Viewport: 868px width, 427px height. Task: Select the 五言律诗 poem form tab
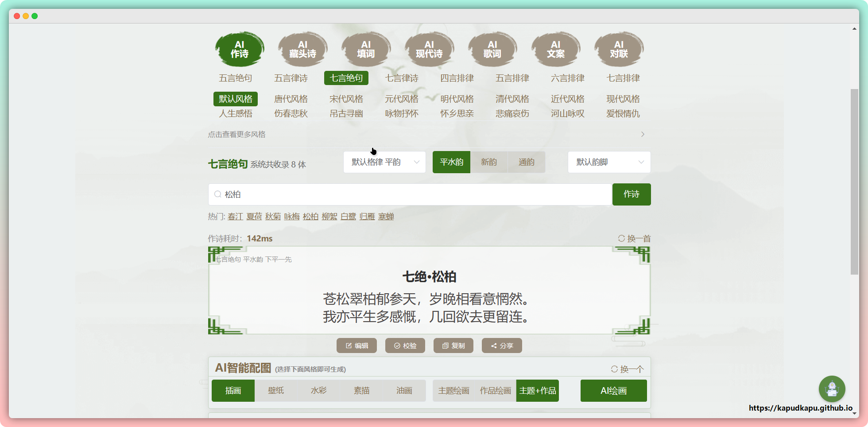[x=291, y=78]
